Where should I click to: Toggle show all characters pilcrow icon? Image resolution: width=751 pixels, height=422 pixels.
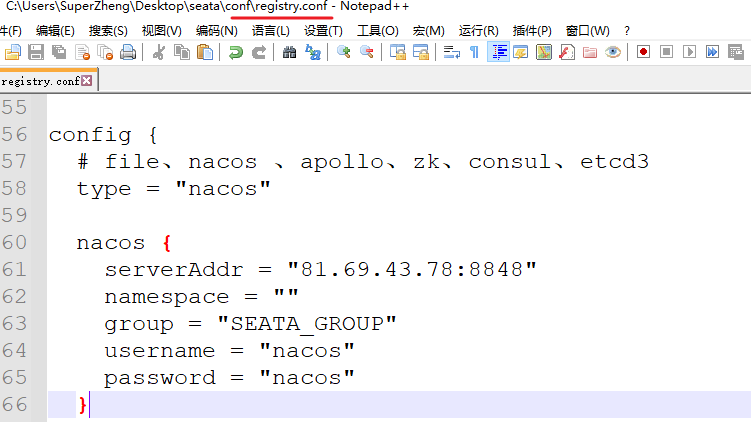[474, 52]
